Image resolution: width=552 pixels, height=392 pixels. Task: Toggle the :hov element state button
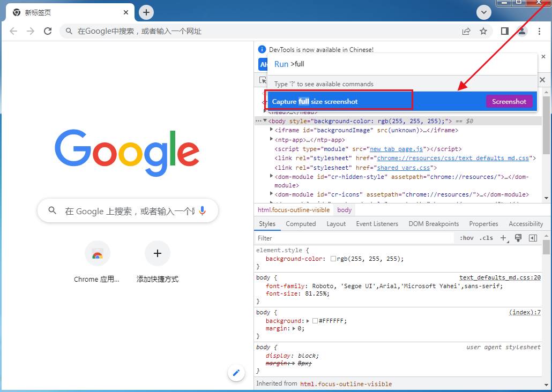[x=466, y=238]
